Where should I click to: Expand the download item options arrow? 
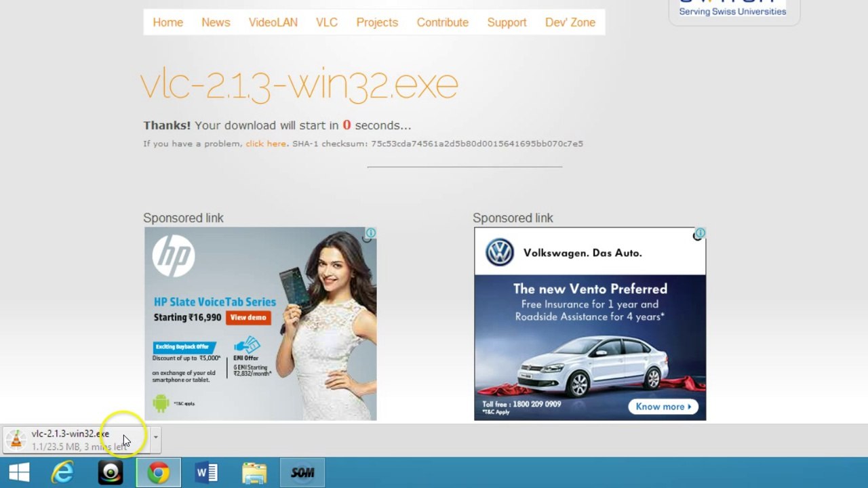click(155, 438)
